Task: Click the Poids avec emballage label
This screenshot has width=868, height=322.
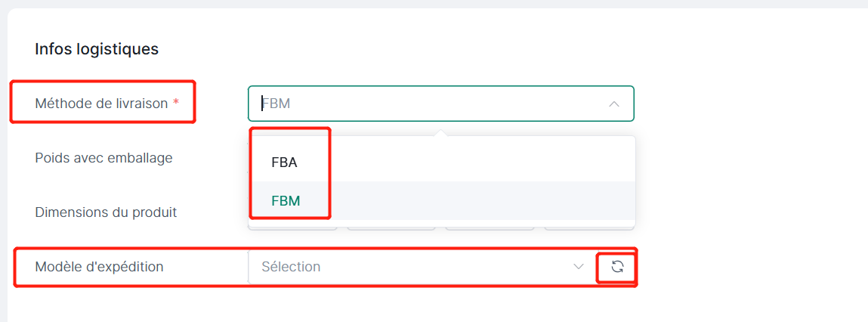Action: click(103, 158)
